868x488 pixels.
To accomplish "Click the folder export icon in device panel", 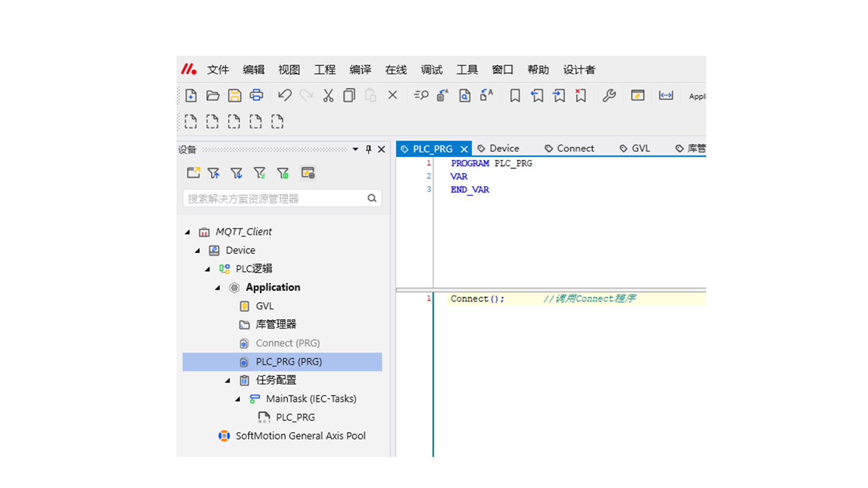I will coord(193,173).
